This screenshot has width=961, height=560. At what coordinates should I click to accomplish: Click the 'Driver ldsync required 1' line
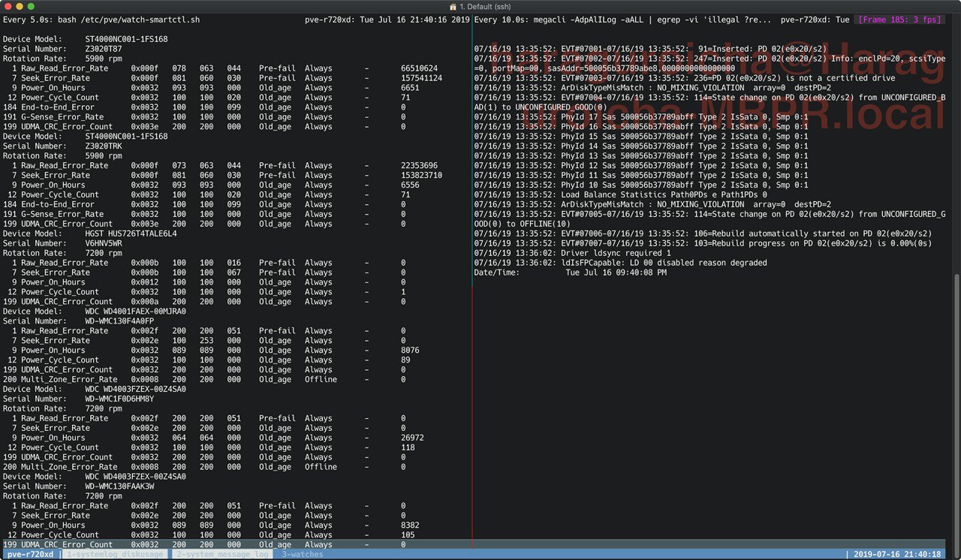[573, 253]
